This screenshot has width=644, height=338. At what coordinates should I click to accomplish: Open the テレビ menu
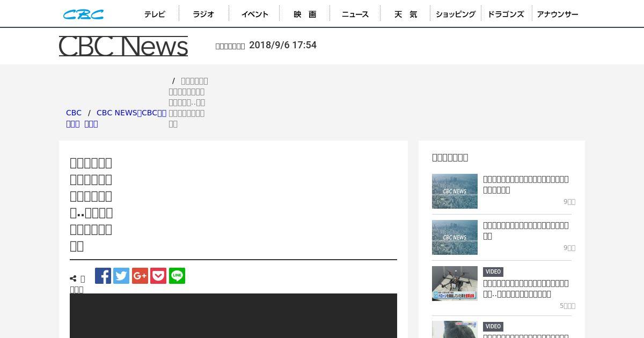pos(155,14)
